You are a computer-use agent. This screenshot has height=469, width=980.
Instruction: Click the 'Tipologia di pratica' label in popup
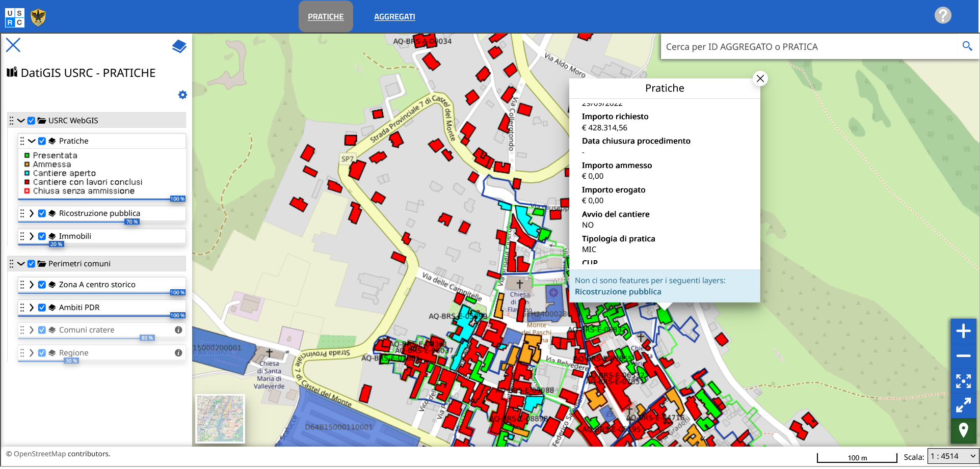pyautogui.click(x=618, y=239)
